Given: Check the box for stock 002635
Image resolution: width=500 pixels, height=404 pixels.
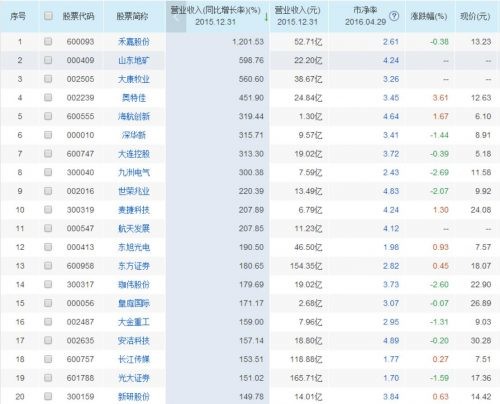Looking at the screenshot, I should (48, 340).
